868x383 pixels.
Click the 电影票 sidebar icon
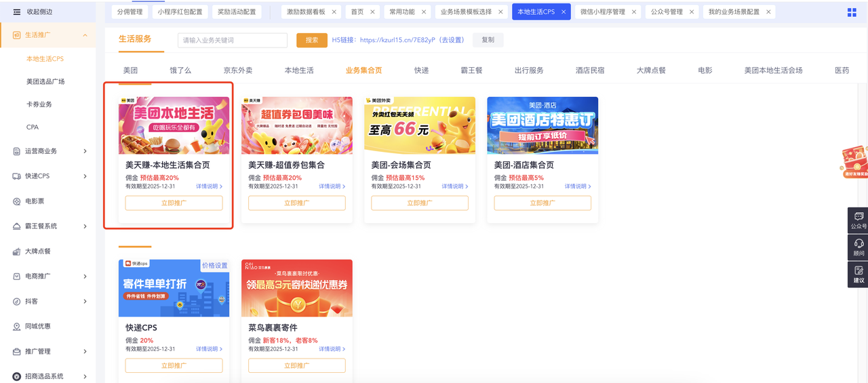tap(17, 201)
